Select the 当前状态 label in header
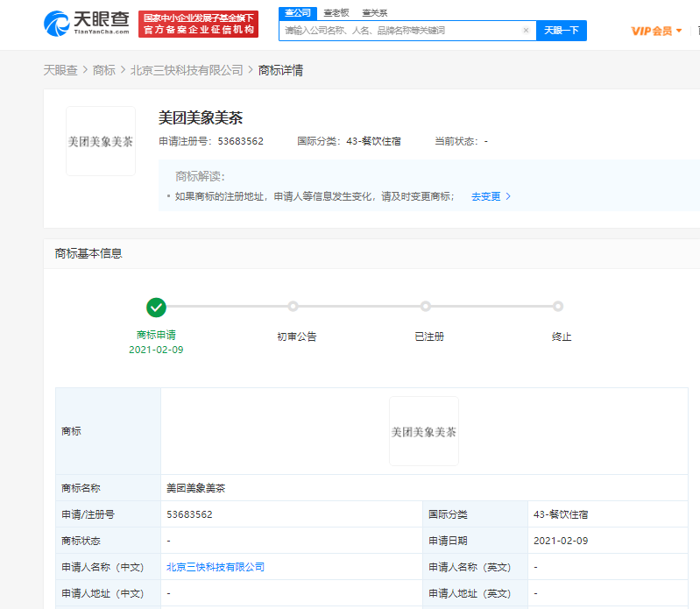Screen dimensions: 700x609 click(x=456, y=141)
